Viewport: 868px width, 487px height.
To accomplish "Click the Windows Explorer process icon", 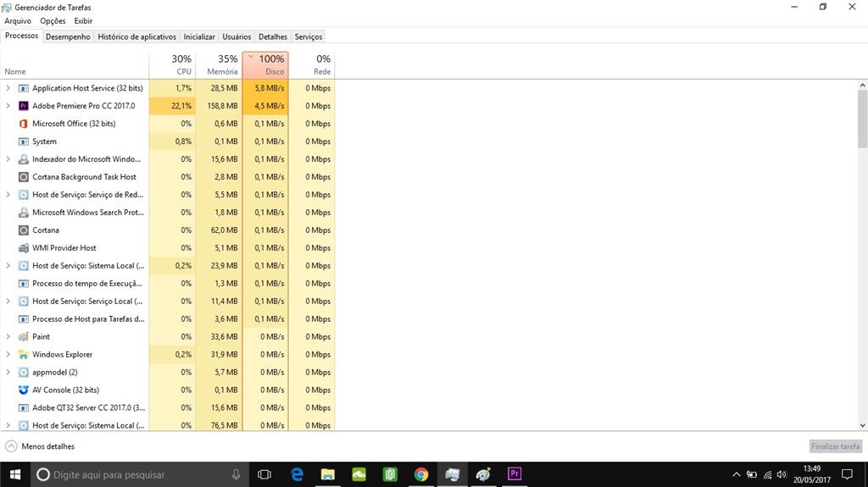I will [23, 354].
